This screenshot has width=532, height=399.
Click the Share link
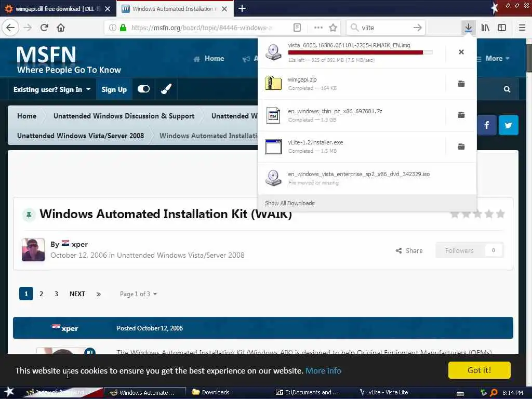409,250
